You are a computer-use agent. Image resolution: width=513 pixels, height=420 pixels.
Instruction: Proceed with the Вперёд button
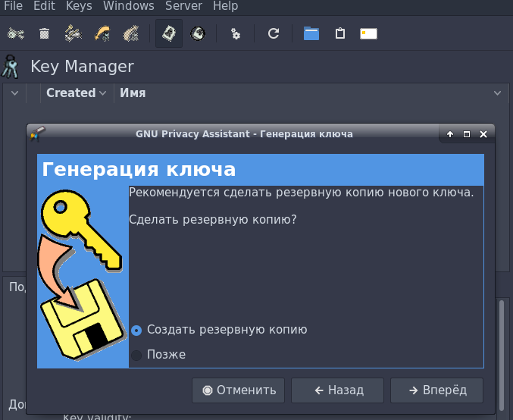(x=436, y=390)
